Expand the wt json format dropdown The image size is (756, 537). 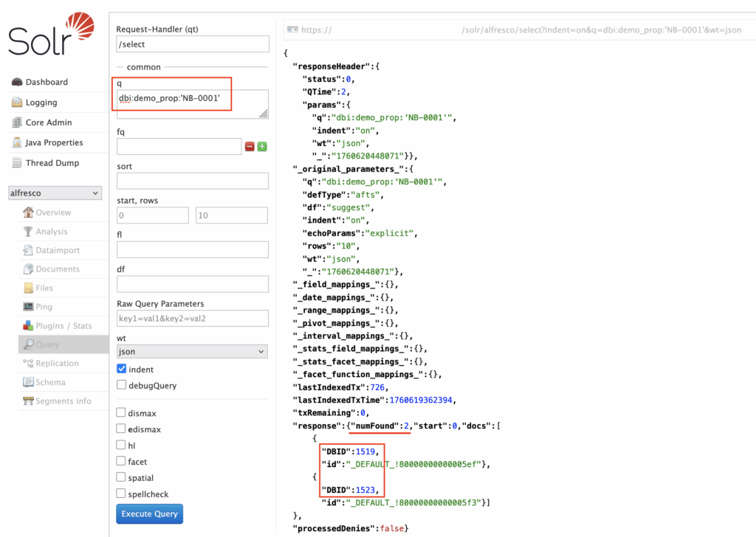(x=192, y=352)
